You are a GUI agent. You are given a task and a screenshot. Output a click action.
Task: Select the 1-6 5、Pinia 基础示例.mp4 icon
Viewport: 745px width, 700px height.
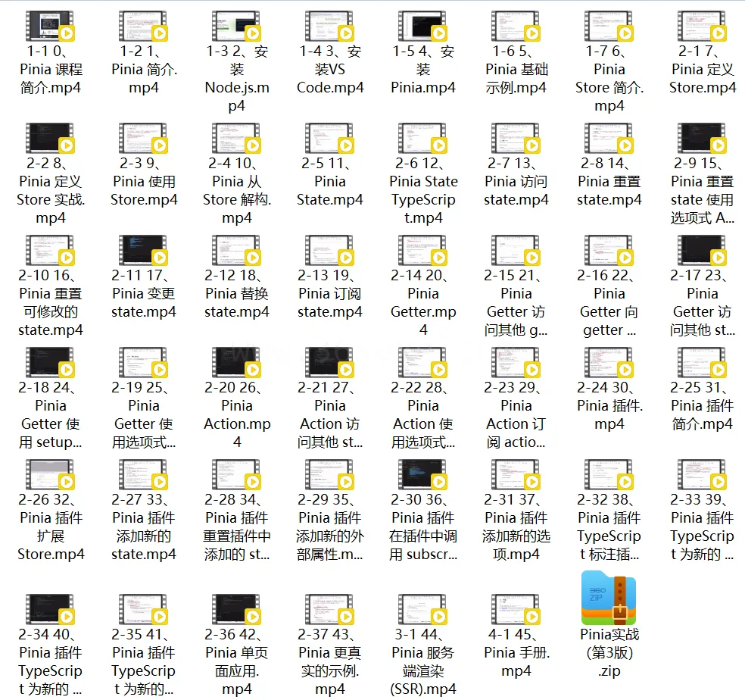point(516,26)
